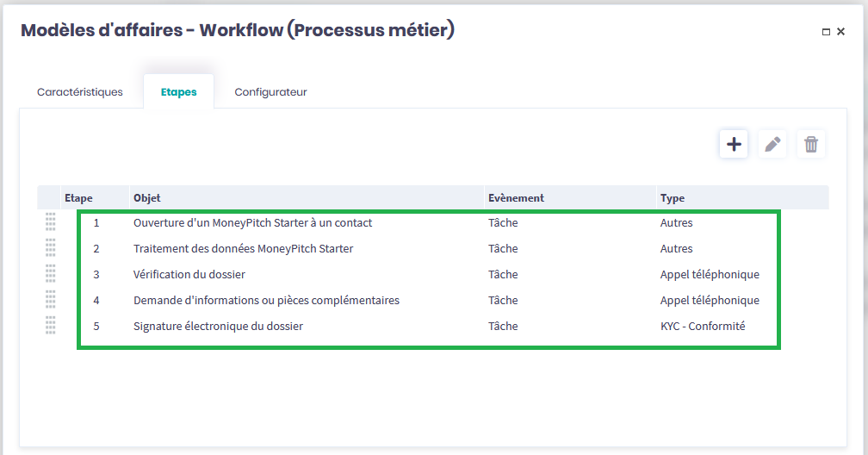This screenshot has width=868, height=455.
Task: Select the Etapes tab
Action: pos(178,92)
